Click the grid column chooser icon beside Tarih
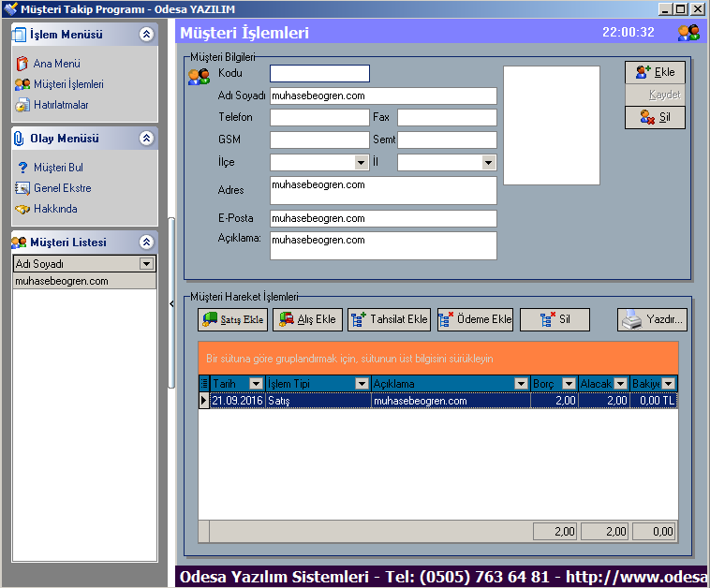 [204, 384]
